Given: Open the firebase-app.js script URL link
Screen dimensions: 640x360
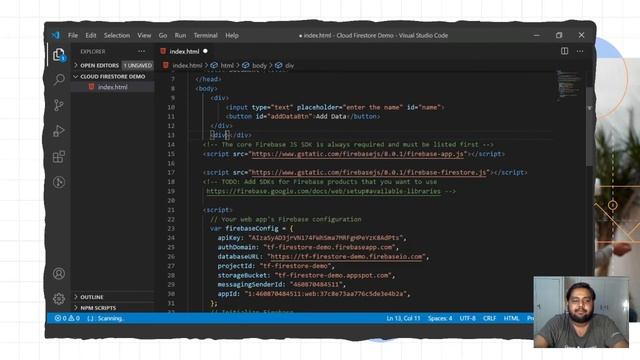Looking at the screenshot, I should (358, 154).
